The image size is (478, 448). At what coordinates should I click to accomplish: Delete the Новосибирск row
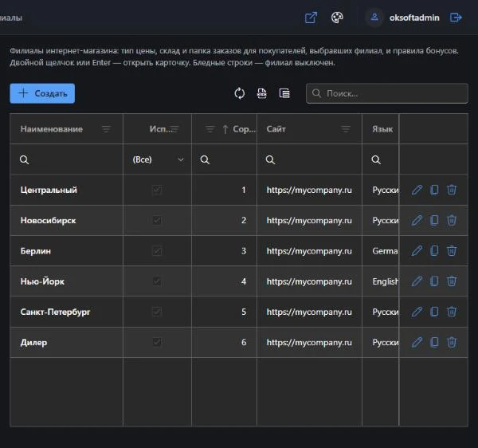point(452,220)
